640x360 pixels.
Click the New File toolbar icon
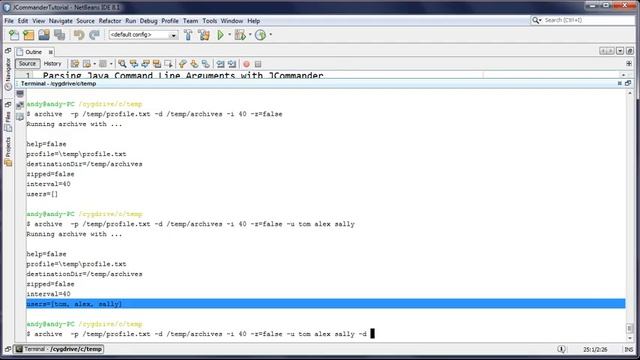pyautogui.click(x=13, y=35)
